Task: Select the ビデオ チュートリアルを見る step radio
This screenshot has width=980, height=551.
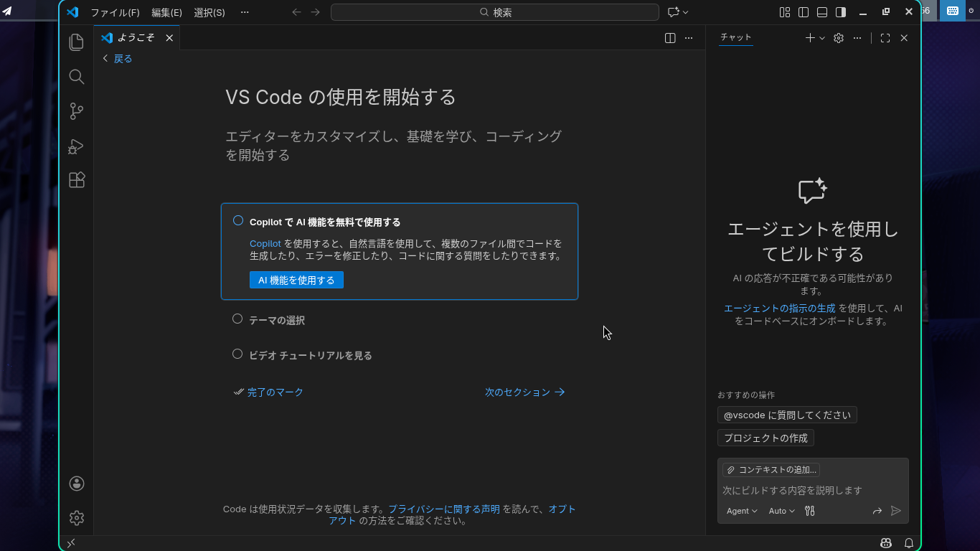Action: (237, 354)
